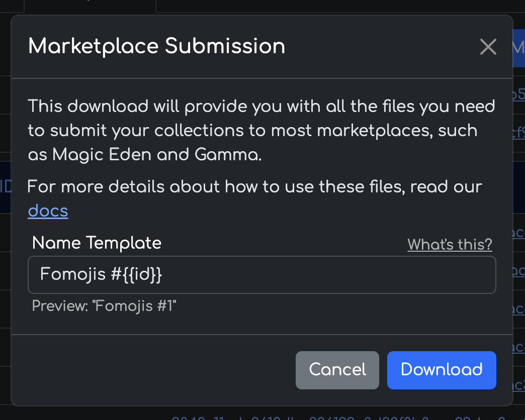Close the Marketplace Submission dialog with X
The width and height of the screenshot is (525, 420).
tap(488, 47)
